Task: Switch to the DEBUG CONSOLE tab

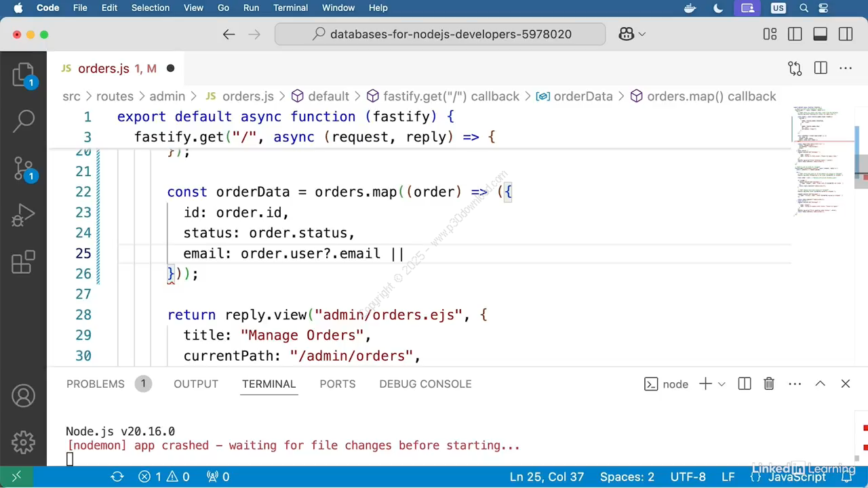Action: click(425, 384)
